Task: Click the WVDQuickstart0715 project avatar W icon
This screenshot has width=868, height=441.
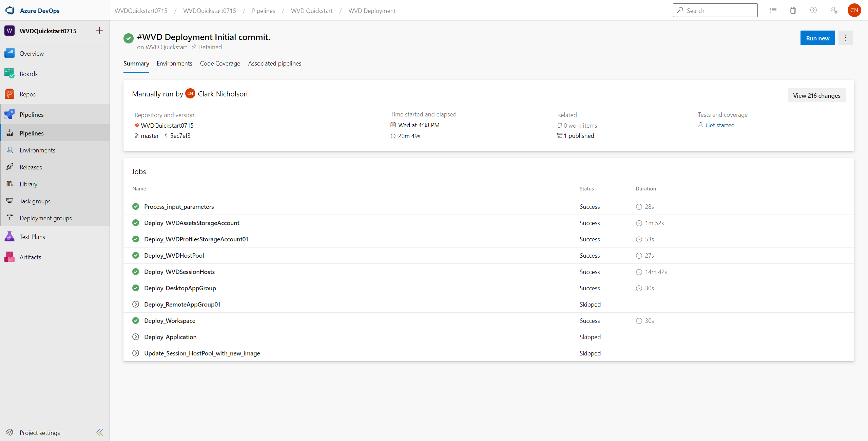Action: point(9,31)
